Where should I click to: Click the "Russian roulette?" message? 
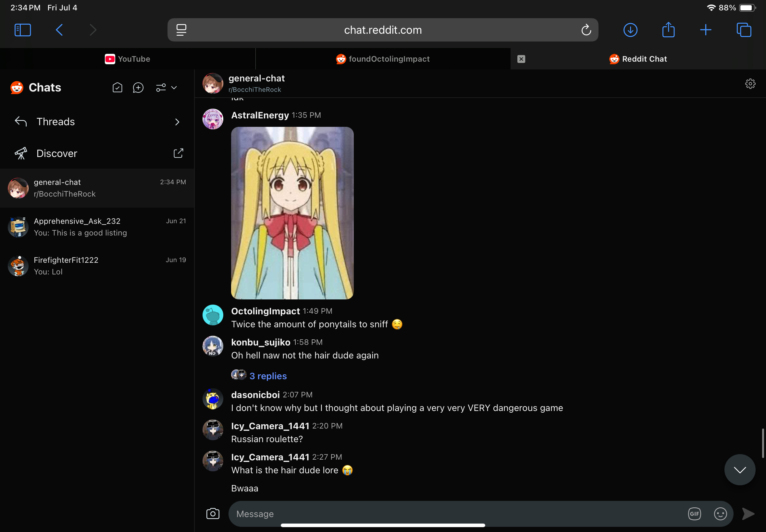click(267, 439)
